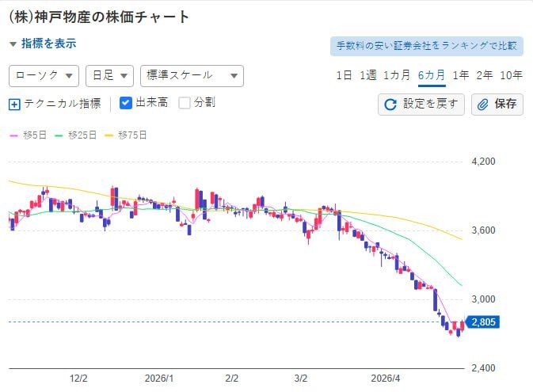Click the (株)神戸物産の株価チャート heading
Screen dimensions: 533x392
[99, 17]
